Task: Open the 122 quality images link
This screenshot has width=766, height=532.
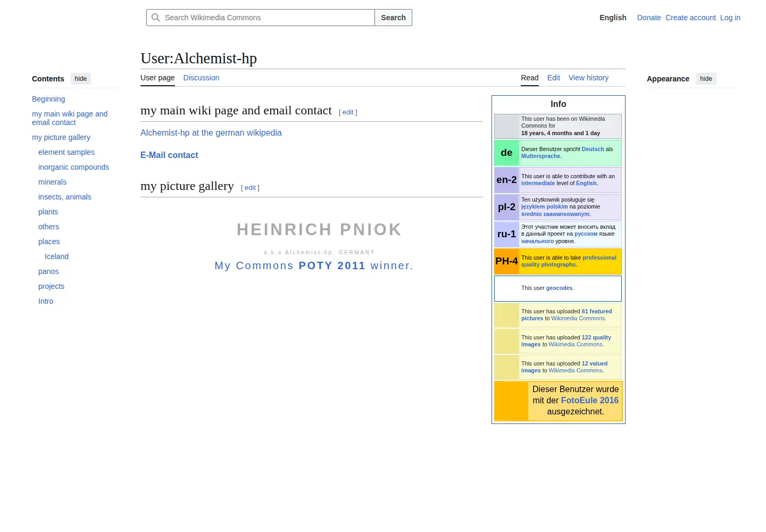Action: pos(566,341)
